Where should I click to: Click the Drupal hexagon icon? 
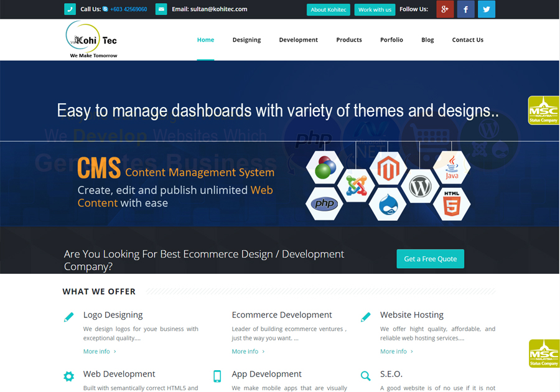coord(388,204)
